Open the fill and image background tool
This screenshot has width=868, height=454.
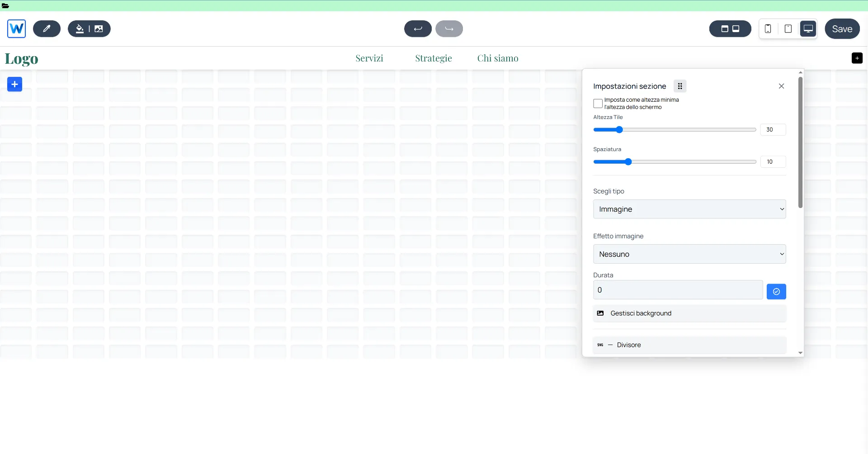point(89,29)
